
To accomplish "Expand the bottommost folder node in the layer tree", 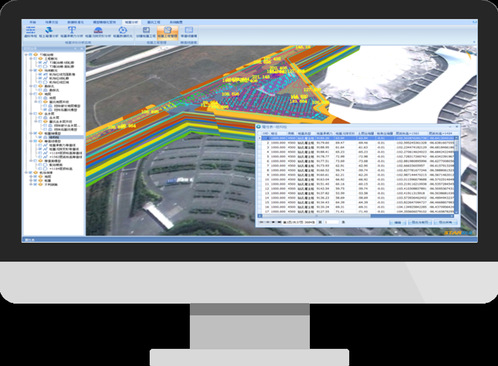I will [31, 184].
